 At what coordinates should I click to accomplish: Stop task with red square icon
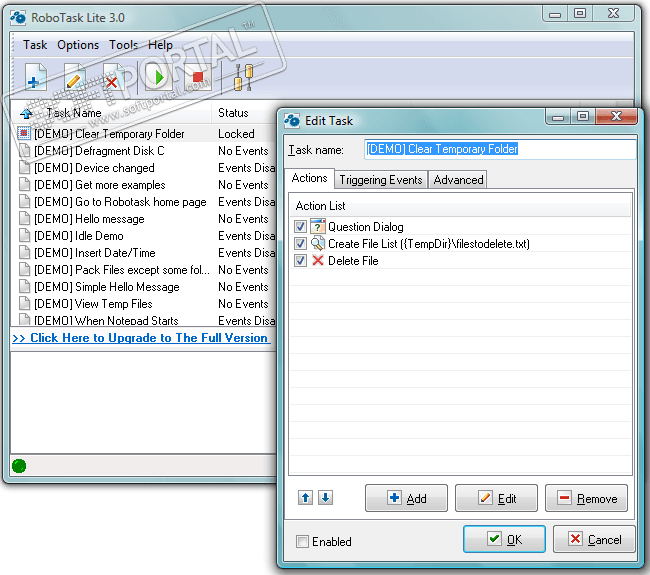coord(197,77)
